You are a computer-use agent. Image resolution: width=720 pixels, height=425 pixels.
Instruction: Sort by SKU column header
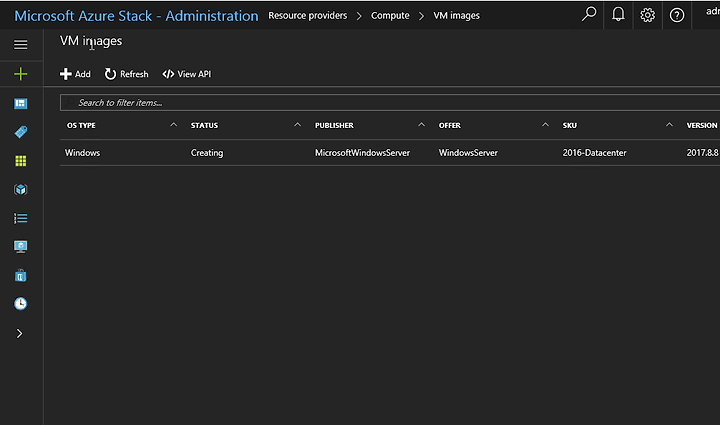coord(570,125)
